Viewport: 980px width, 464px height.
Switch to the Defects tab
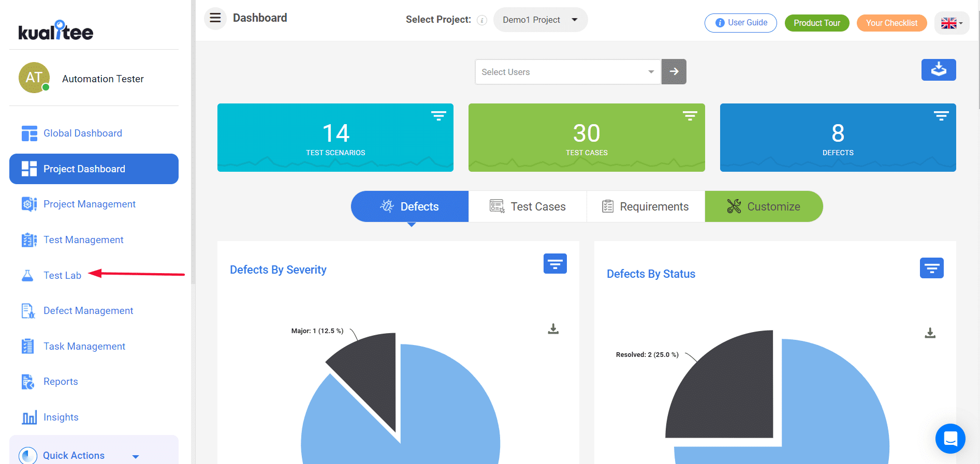[409, 206]
